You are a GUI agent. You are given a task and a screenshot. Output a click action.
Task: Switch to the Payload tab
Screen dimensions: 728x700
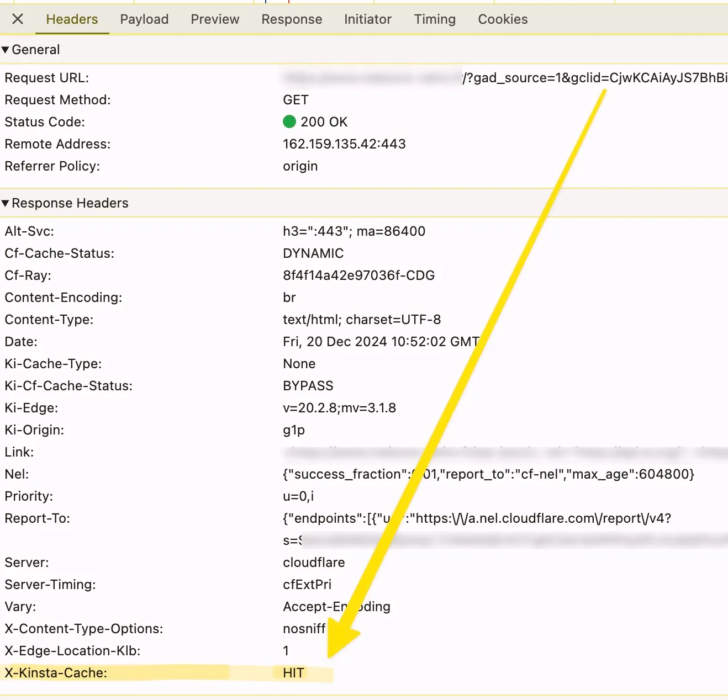pos(144,19)
